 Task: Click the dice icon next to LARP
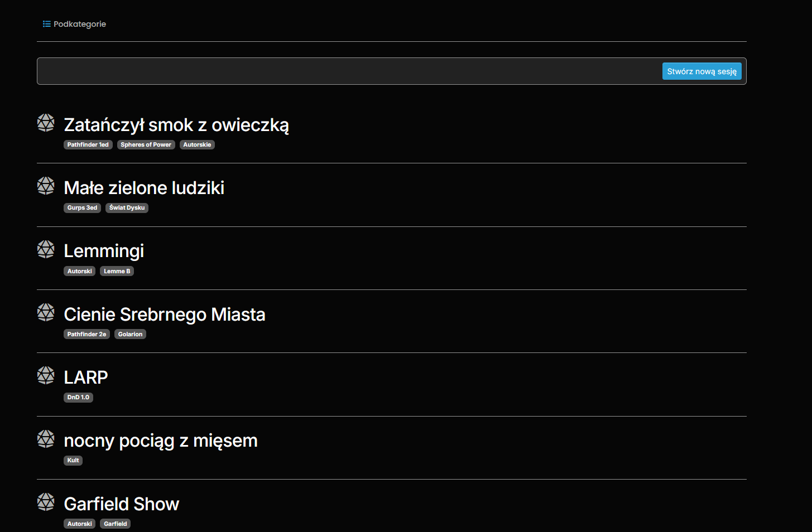pos(46,375)
